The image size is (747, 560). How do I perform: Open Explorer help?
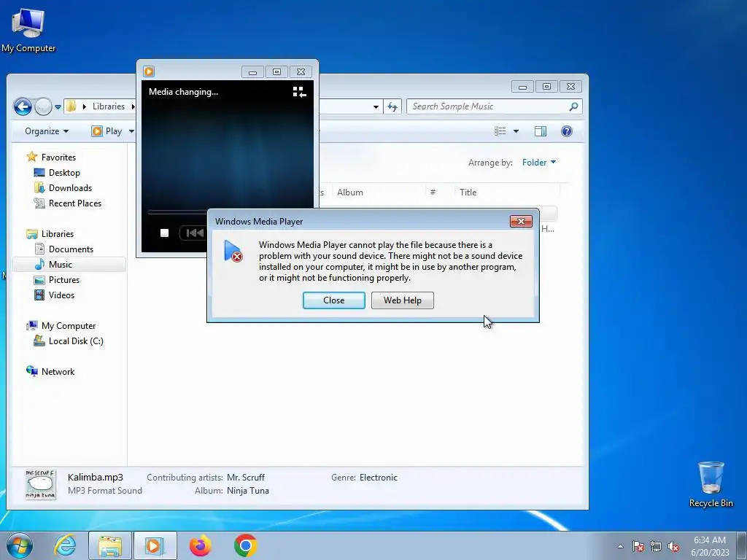(566, 131)
